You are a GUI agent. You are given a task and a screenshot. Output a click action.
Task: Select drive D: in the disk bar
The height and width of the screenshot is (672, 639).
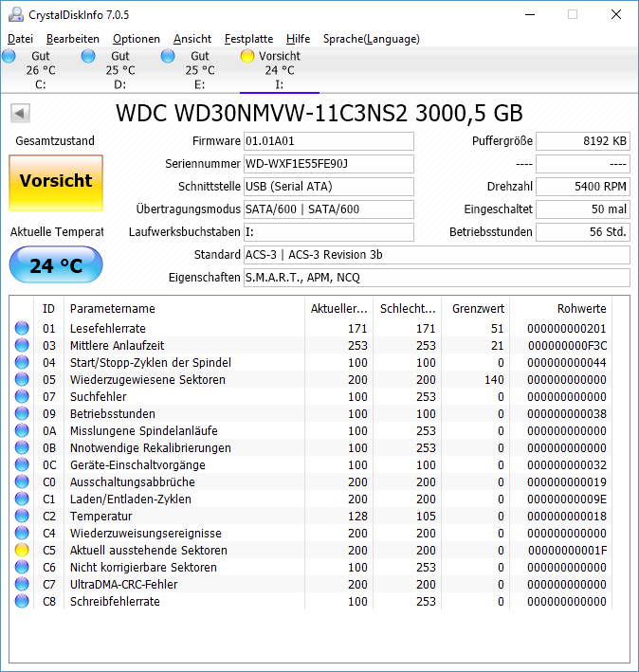point(120,70)
